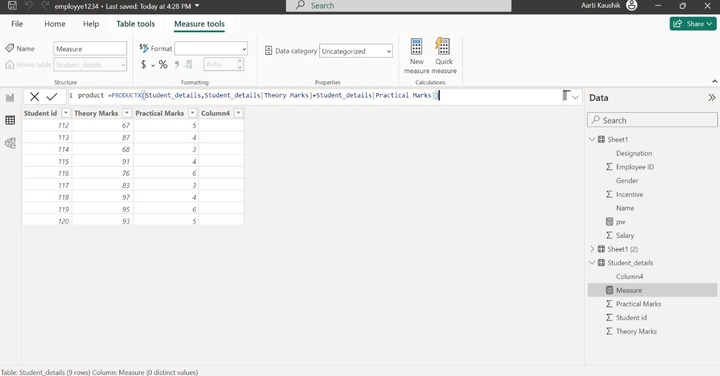Commit the formula with the checkmark icon
This screenshot has height=376, width=720.
click(x=52, y=96)
